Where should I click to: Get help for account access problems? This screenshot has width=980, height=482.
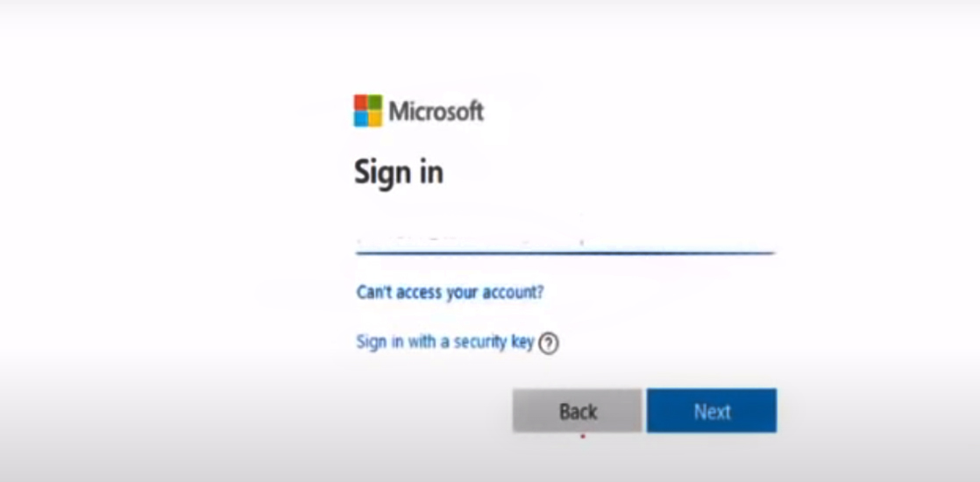point(450,292)
